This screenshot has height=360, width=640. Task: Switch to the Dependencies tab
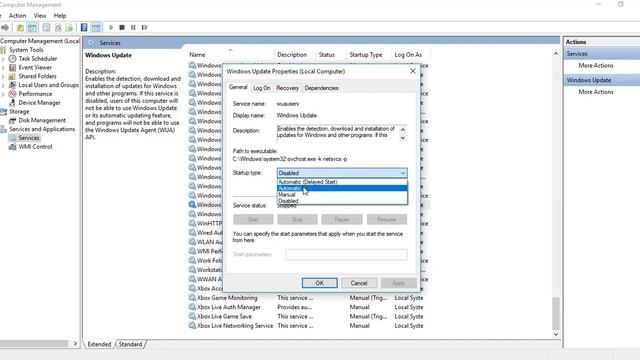[321, 88]
